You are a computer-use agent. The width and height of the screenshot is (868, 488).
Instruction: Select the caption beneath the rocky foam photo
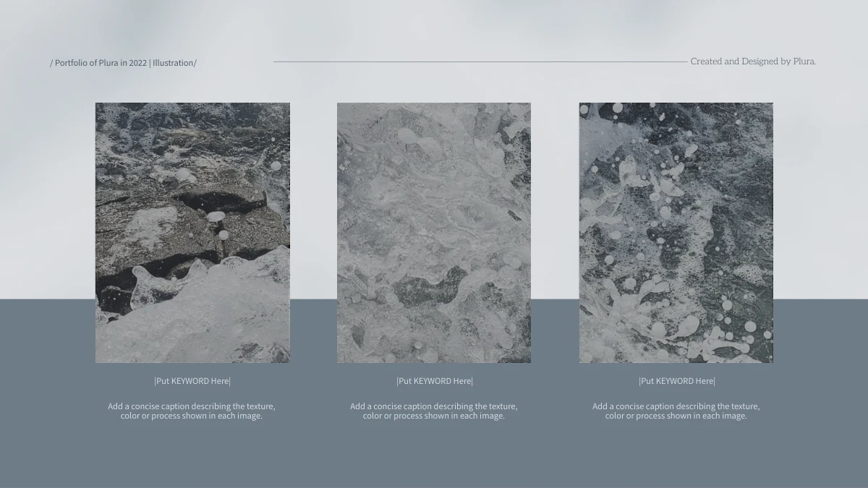[x=192, y=411]
